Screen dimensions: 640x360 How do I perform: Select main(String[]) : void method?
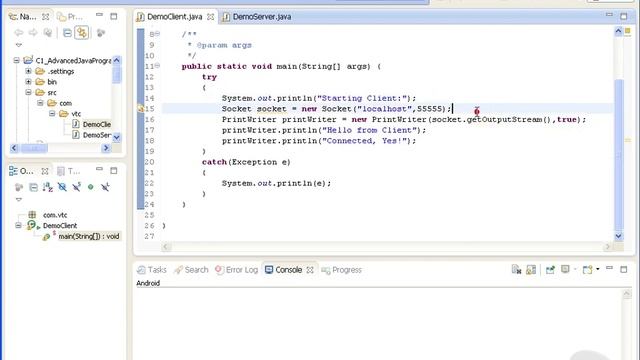tap(89, 236)
